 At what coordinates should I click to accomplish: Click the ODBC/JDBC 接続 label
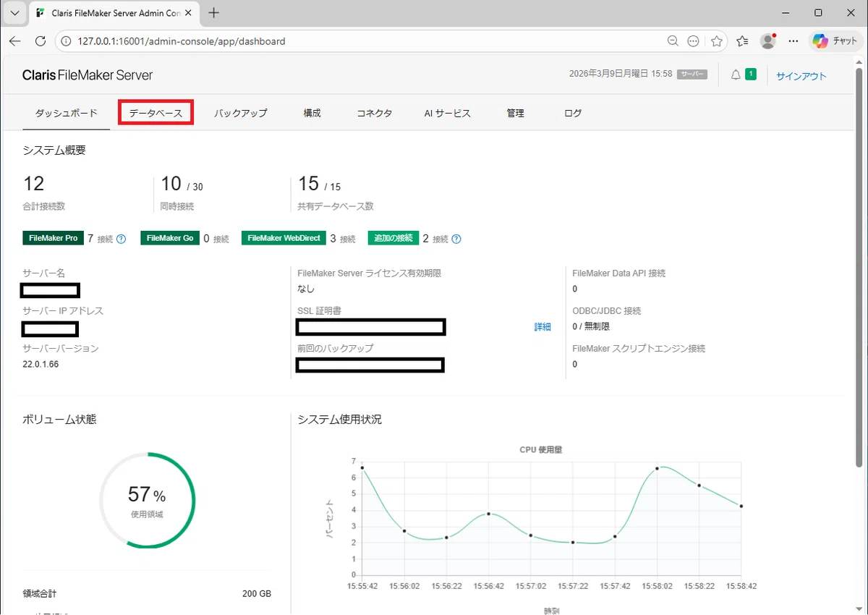(x=606, y=311)
